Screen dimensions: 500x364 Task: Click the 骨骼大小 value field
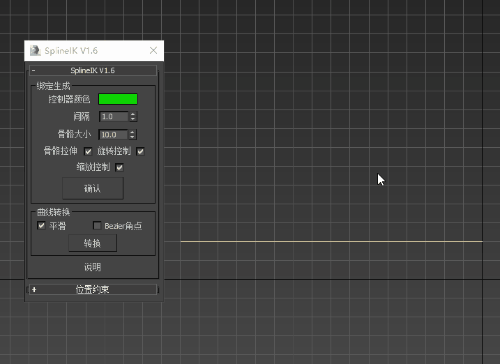113,135
